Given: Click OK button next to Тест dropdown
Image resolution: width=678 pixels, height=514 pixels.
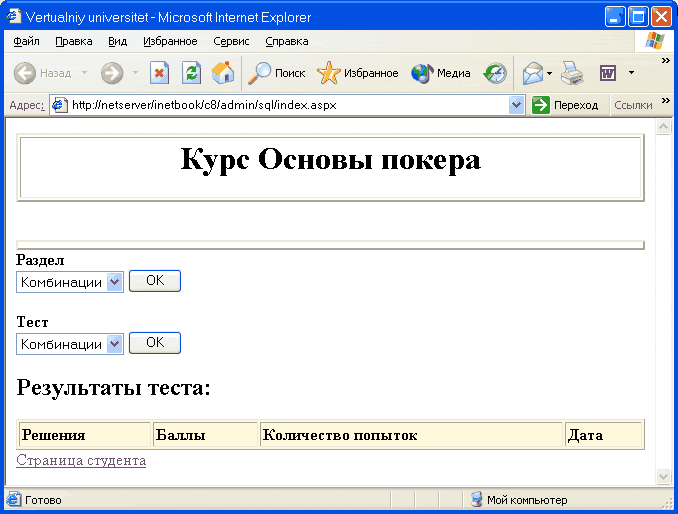Looking at the screenshot, I should click(x=155, y=342).
